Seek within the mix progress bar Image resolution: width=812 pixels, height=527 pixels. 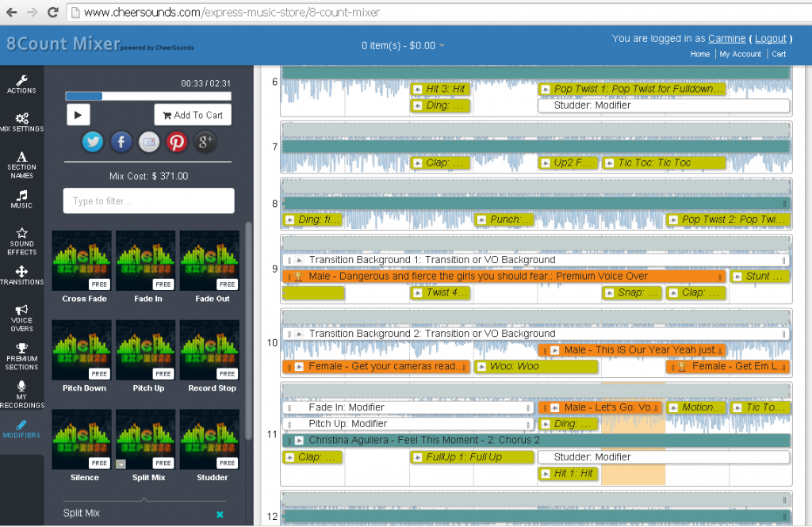(148, 96)
